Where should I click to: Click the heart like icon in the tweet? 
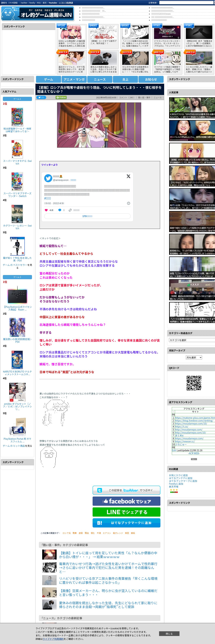pyautogui.click(x=46, y=210)
